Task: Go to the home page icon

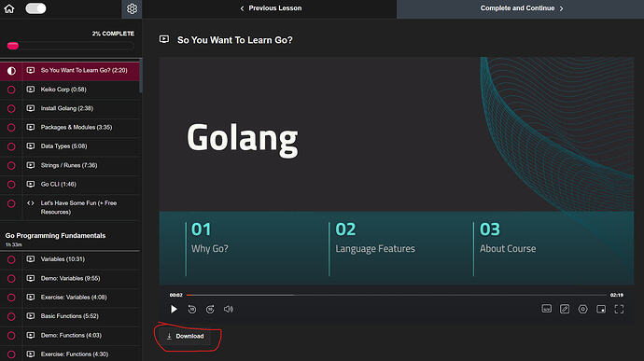Action: [9, 8]
